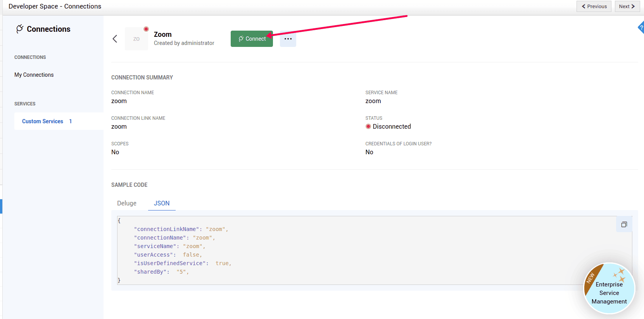Select Custom Services in the sidebar
The image size is (644, 319).
[43, 121]
